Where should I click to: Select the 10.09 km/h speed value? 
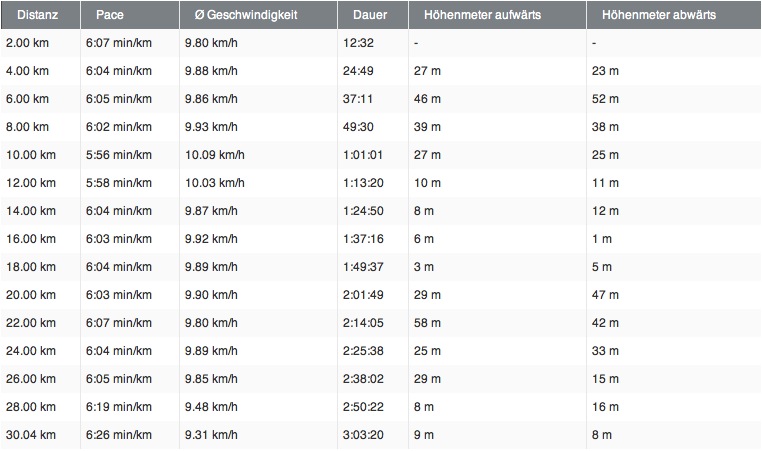click(x=215, y=155)
